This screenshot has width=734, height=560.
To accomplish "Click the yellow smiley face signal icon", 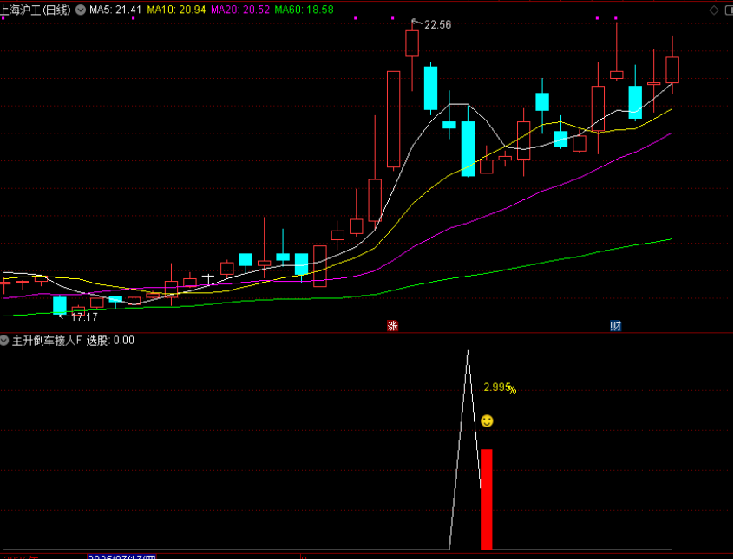I will point(487,420).
